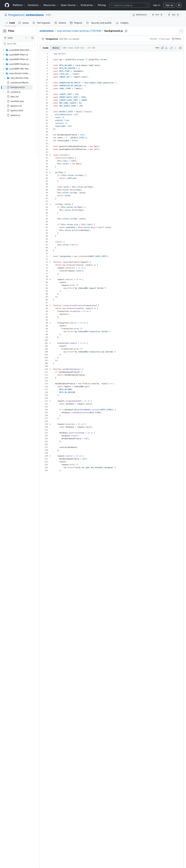Open the extensions breadcrumb link

pyautogui.click(x=47, y=31)
